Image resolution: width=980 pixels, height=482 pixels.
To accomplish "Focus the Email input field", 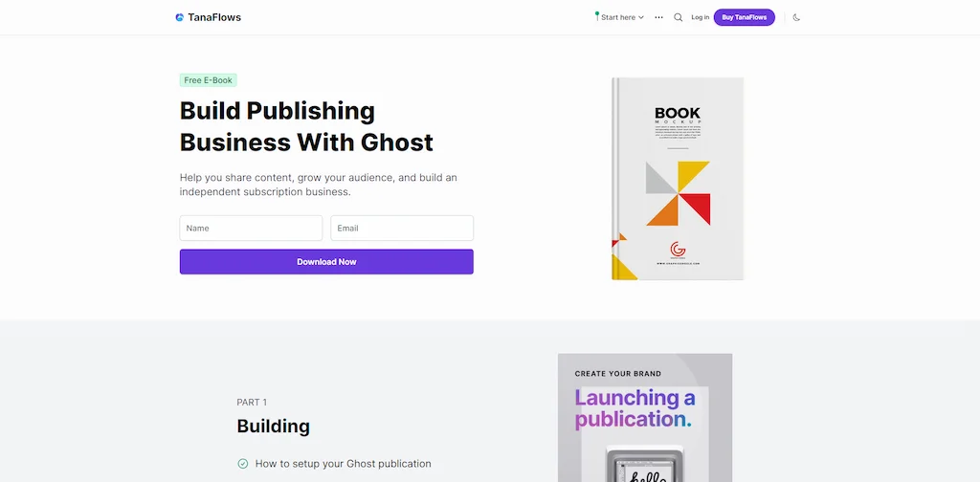I will tap(402, 228).
